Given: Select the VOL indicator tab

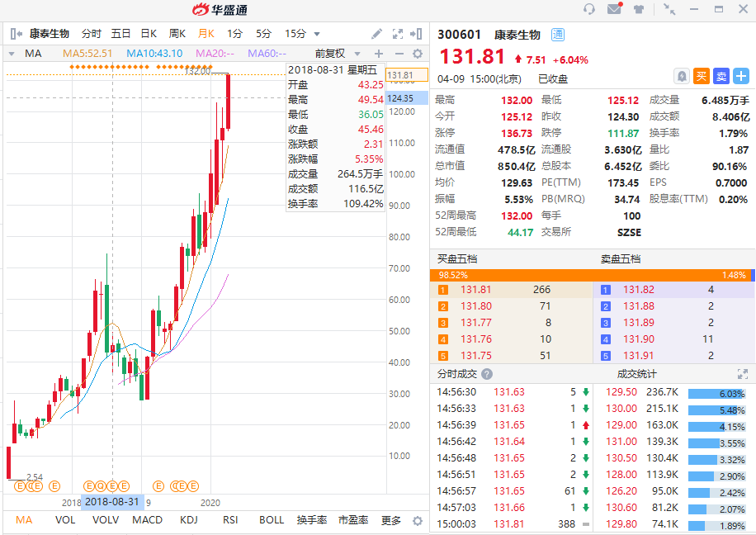Looking at the screenshot, I should click(65, 520).
